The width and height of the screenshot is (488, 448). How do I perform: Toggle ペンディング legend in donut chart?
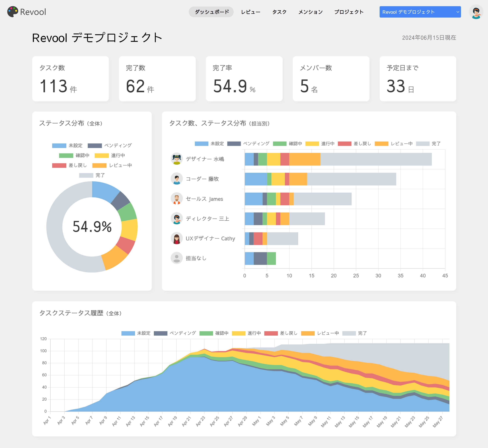pyautogui.click(x=110, y=145)
